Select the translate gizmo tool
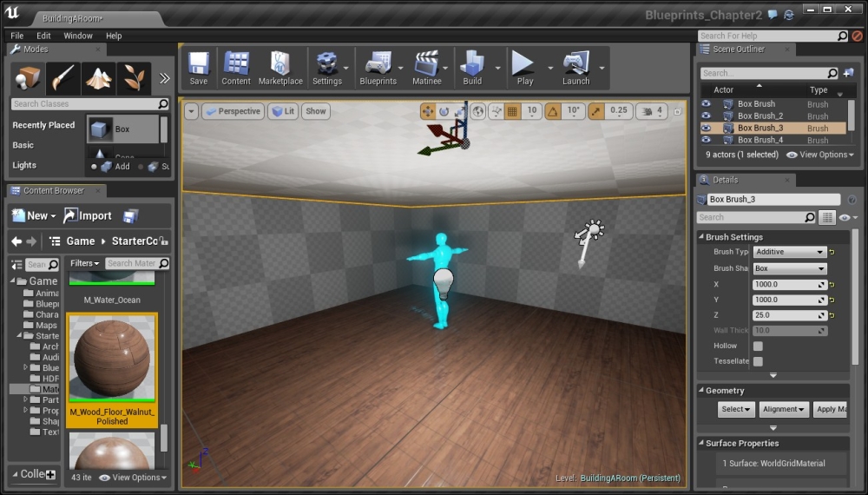Viewport: 868px width, 495px height. point(428,111)
